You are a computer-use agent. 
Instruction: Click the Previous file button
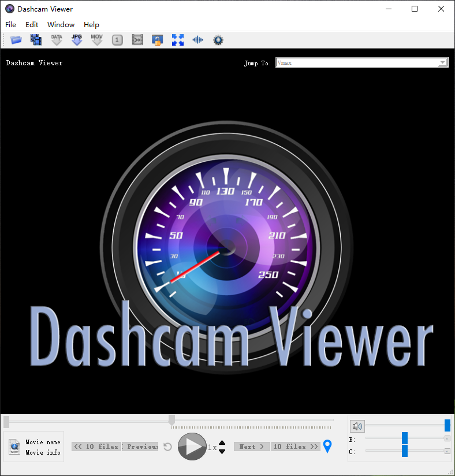pos(140,447)
